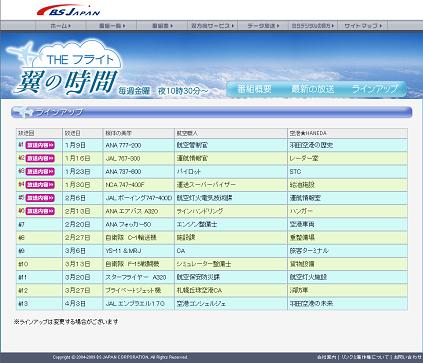Click the airplane icon in lineup header

[x=23, y=112]
